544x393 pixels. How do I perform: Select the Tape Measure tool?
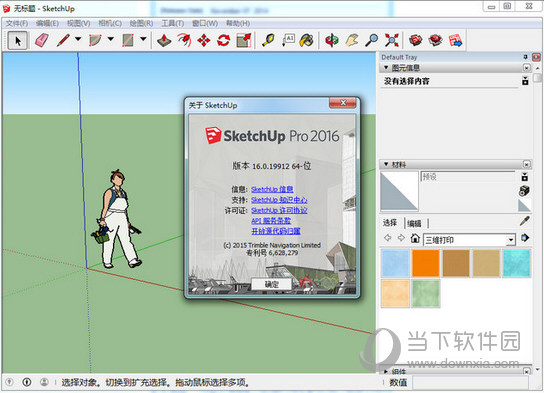click(268, 41)
